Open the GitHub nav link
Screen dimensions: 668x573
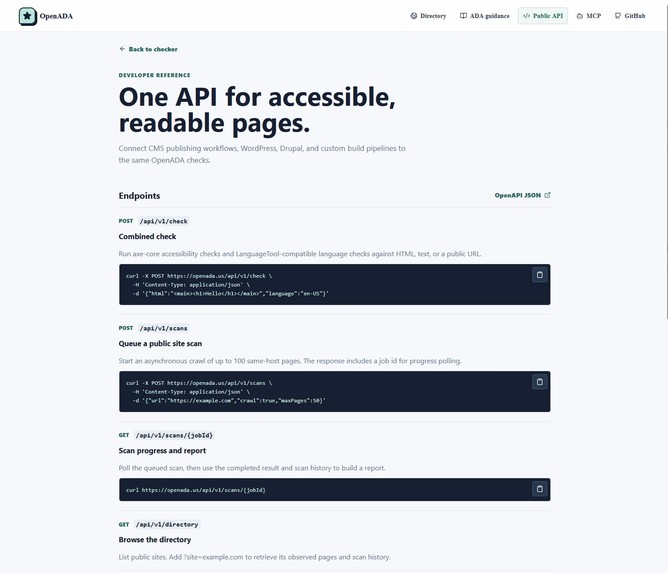tap(630, 16)
